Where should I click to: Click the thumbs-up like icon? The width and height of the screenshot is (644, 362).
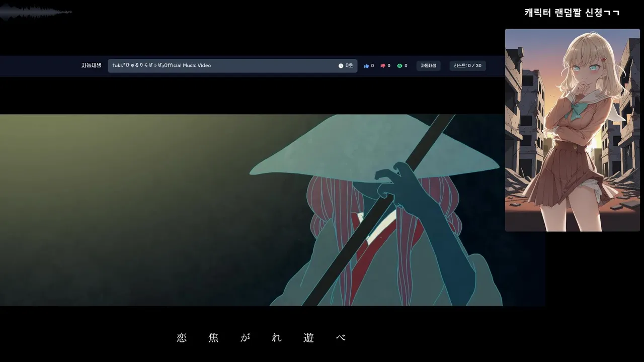pyautogui.click(x=366, y=66)
